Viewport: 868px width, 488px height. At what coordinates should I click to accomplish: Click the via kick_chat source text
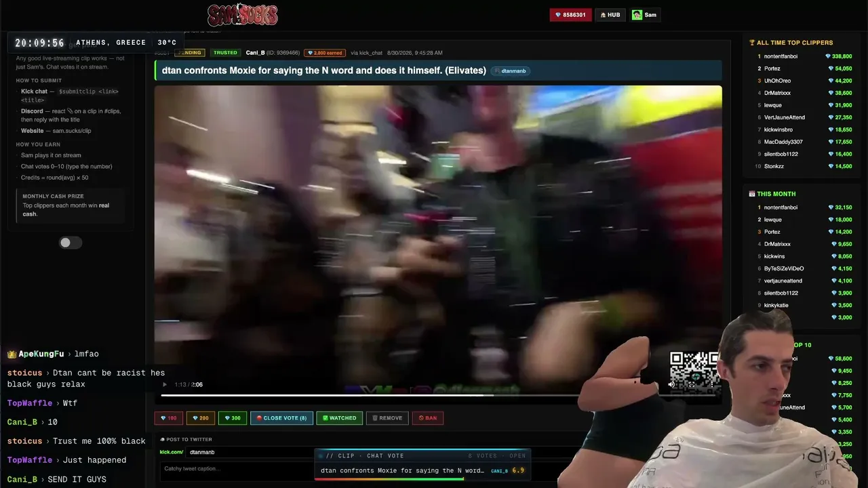tap(367, 53)
